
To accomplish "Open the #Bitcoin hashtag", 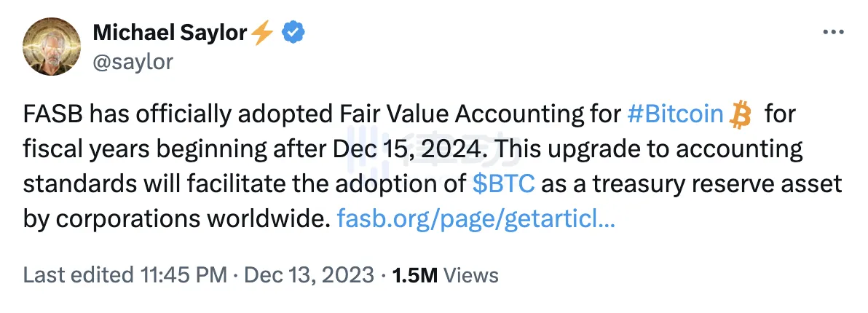I will (674, 114).
